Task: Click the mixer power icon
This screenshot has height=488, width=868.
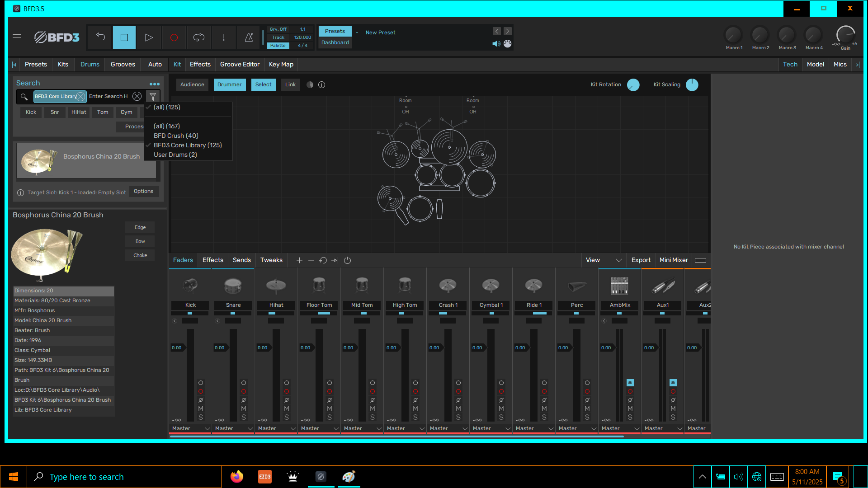Action: (x=347, y=260)
